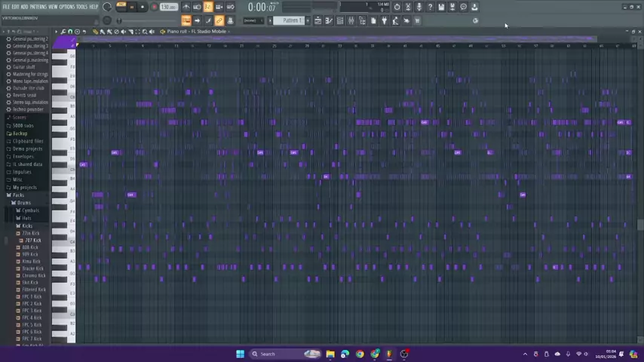Image resolution: width=644 pixels, height=362 pixels.
Task: Select the zoom magnifier tool in piano roll
Action: coord(143,32)
